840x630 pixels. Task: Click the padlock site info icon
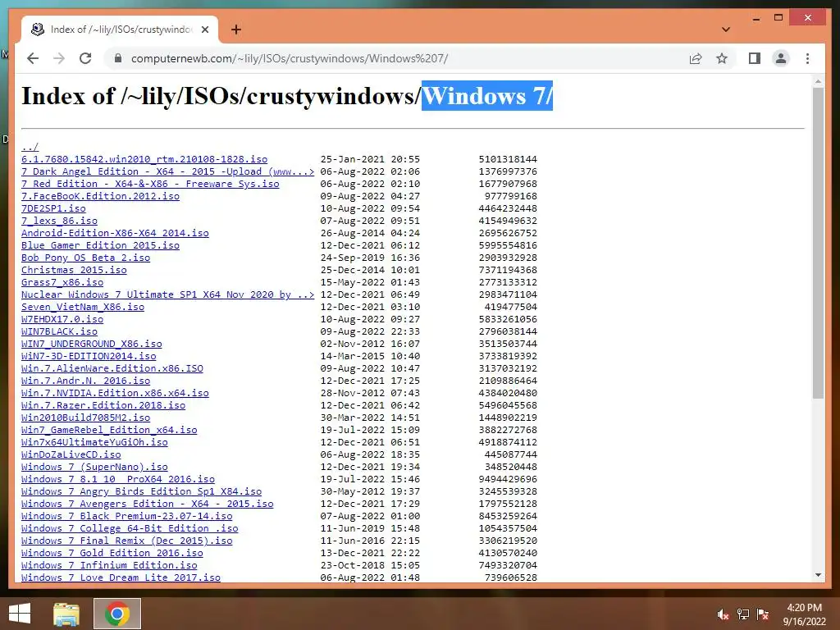pos(118,58)
